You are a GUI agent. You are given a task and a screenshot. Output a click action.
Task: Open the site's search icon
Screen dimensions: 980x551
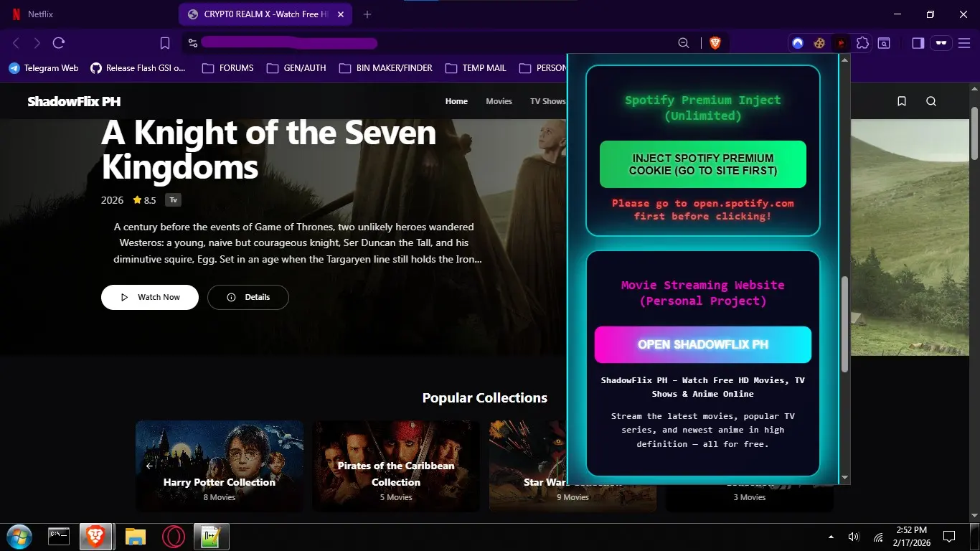(x=931, y=101)
